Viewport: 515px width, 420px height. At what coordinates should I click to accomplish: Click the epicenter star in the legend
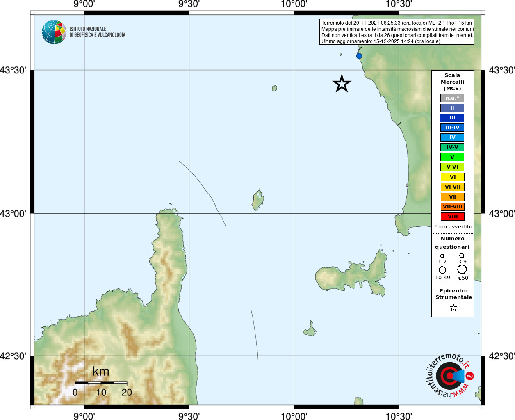(x=453, y=308)
